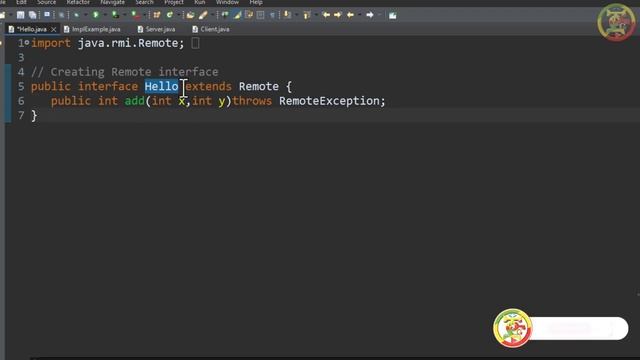This screenshot has width=640, height=360.
Task: Click the closing brace on line 7
Action: (x=34, y=116)
